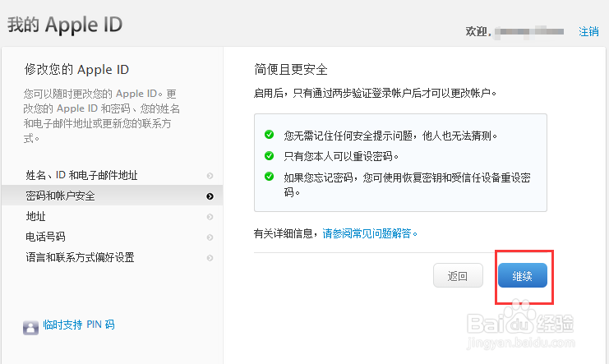
Task: Select 密码和帐户安全 menu item
Action: (x=113, y=196)
